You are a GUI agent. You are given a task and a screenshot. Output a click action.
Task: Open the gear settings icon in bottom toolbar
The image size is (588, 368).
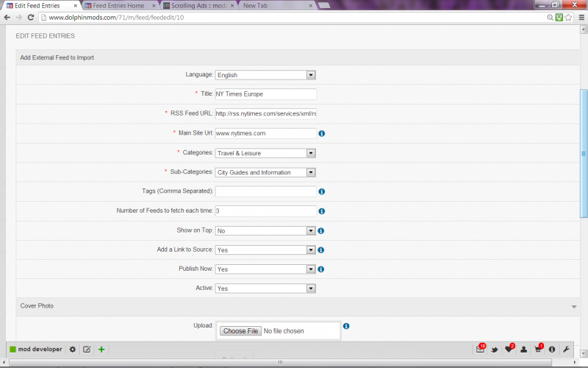[x=72, y=349]
